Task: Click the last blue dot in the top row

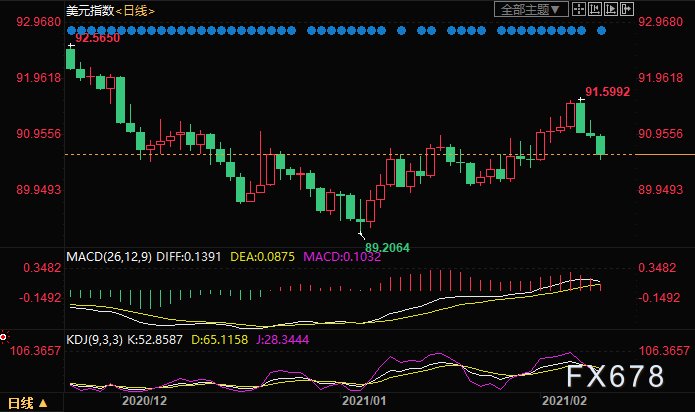Action: pyautogui.click(x=601, y=31)
